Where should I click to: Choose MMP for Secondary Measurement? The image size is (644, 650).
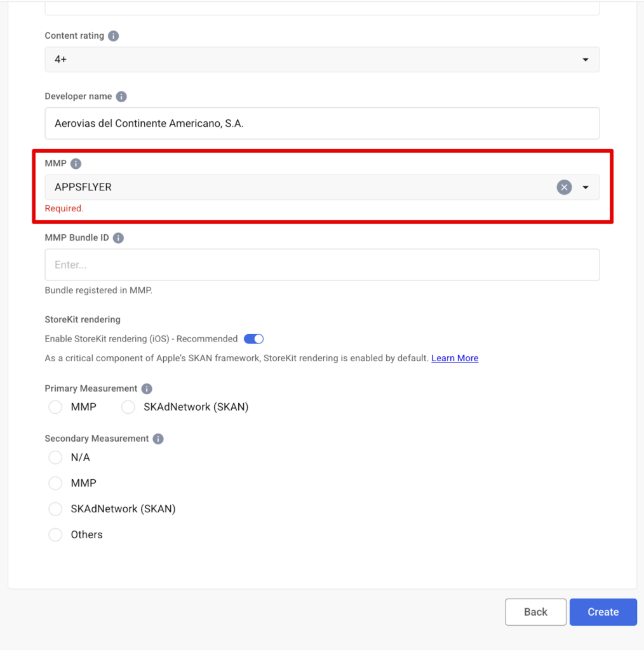(x=56, y=483)
